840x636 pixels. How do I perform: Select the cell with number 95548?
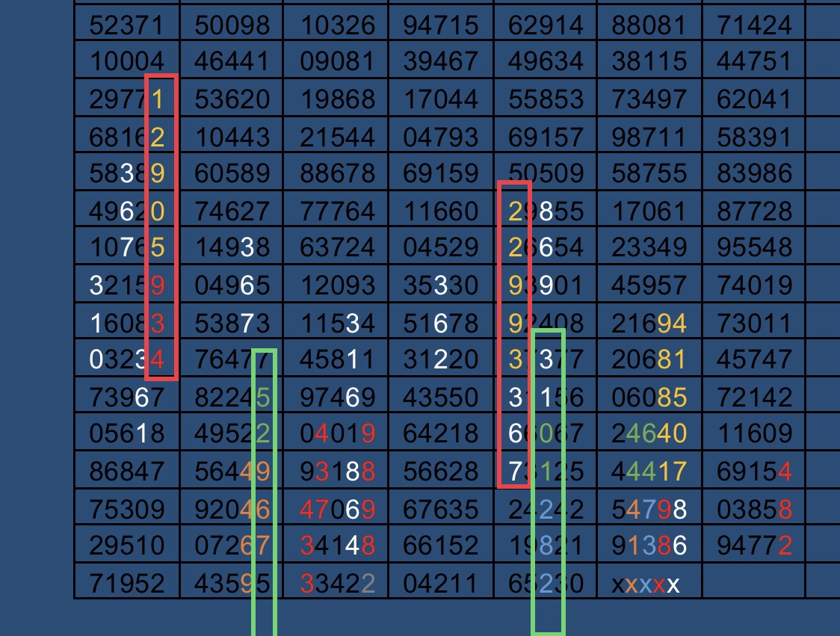click(754, 247)
